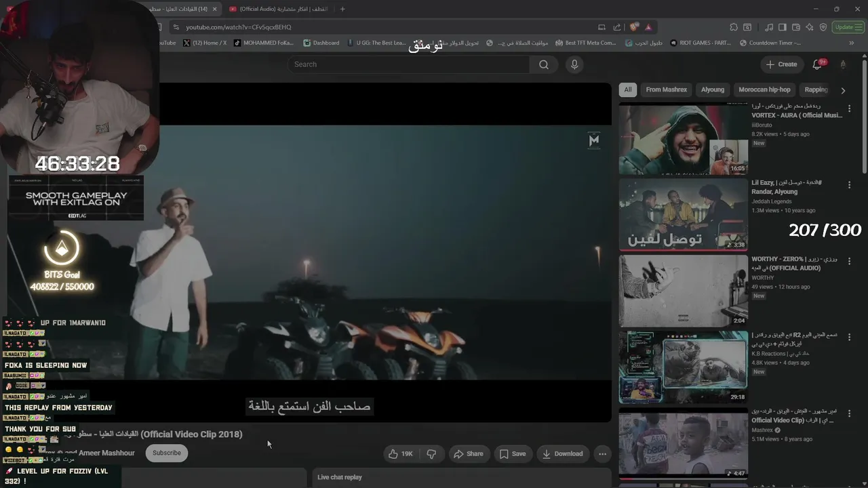
Task: Select the From Mashrex filter chip
Action: 666,89
